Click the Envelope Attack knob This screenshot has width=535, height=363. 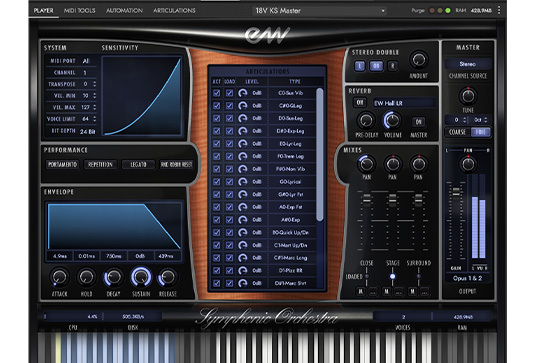59,277
